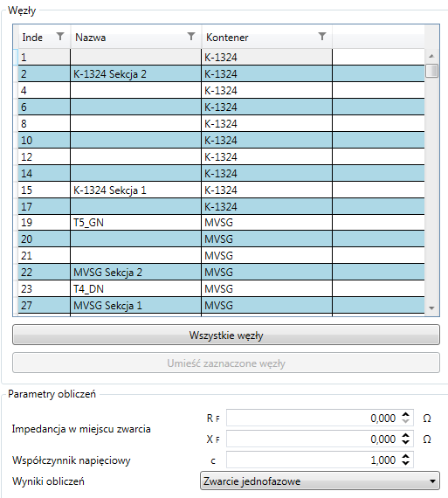This screenshot has height=498, width=448.
Task: Open the Kontener column filter
Action: click(x=322, y=37)
